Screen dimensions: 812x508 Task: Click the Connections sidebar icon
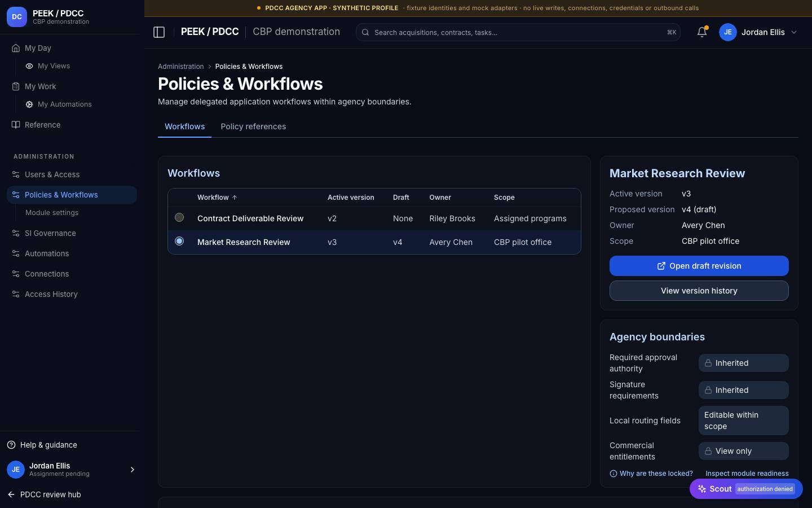16,274
